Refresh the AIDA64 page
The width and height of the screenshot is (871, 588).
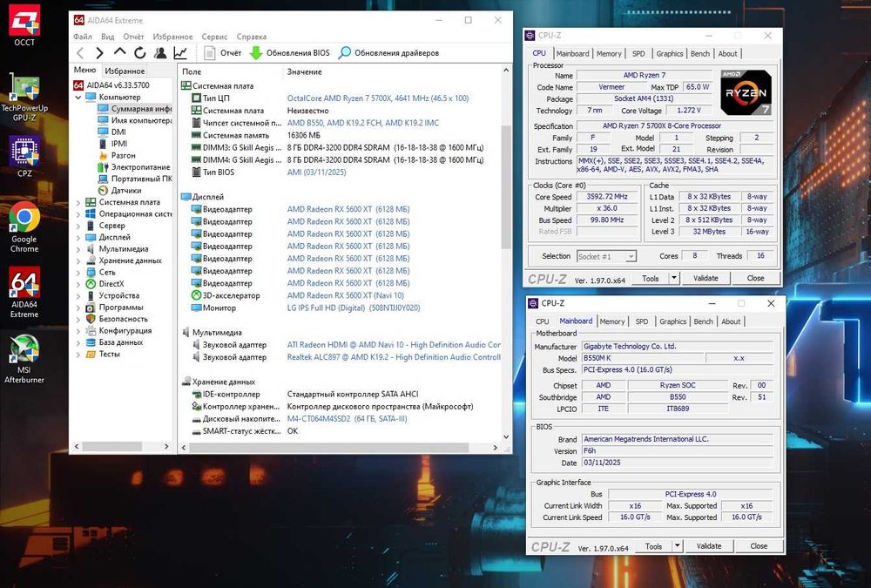click(x=140, y=53)
